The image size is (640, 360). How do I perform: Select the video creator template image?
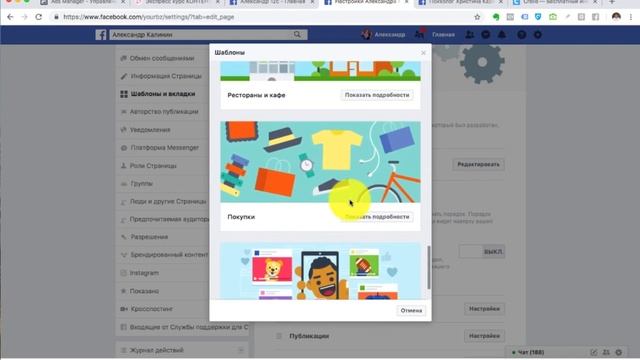click(320, 271)
